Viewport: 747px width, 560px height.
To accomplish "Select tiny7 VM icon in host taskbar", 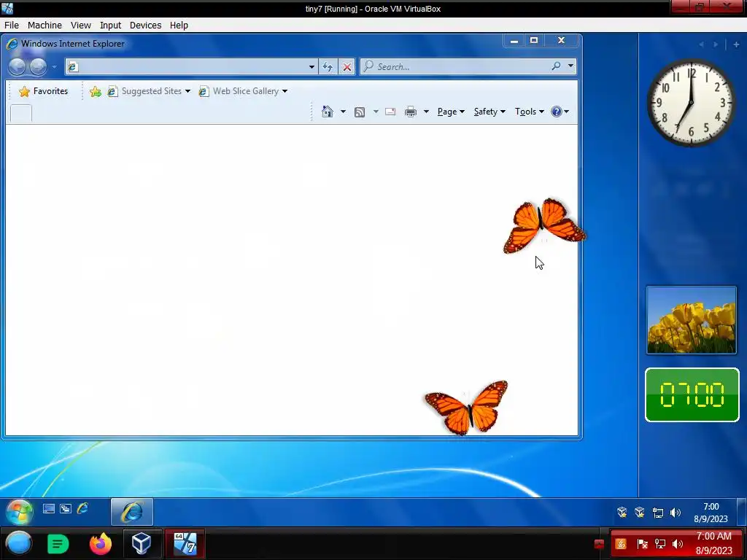I will 185,543.
